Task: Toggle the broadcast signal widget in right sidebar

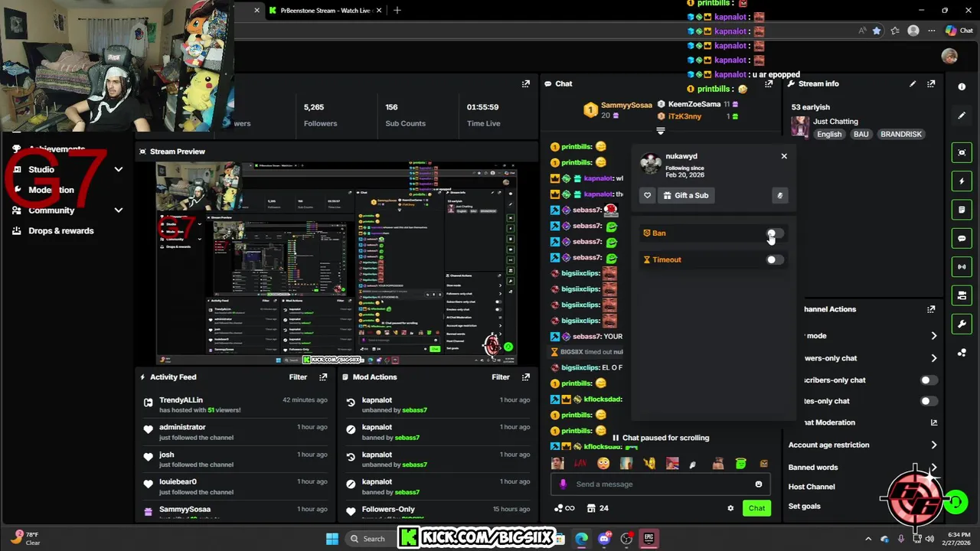Action: pyautogui.click(x=962, y=267)
